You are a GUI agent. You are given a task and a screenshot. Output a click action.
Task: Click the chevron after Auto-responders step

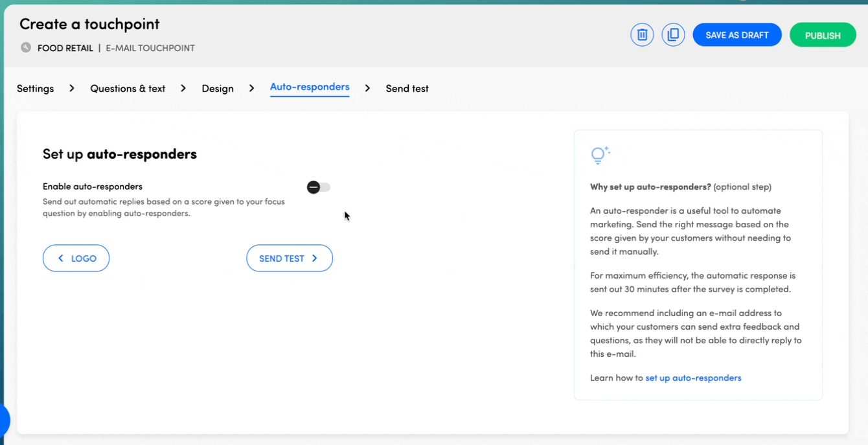(367, 88)
